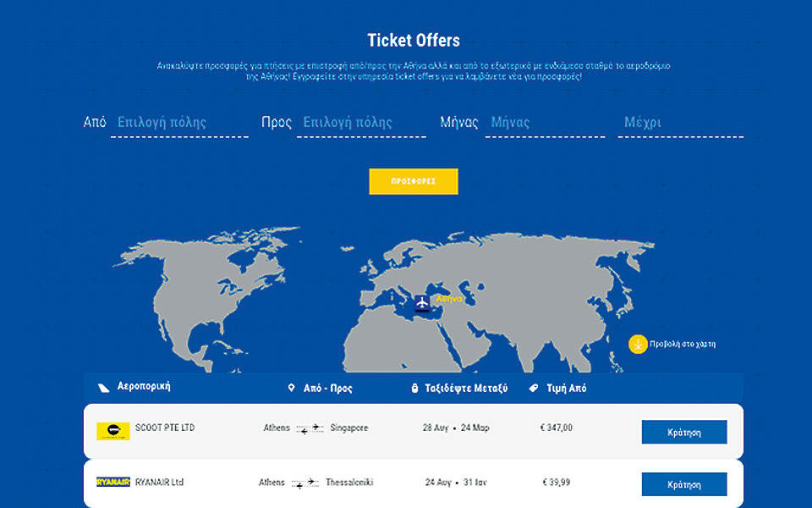Image resolution: width=812 pixels, height=508 pixels.
Task: Click the 'Προβολή στο χάρτη' link
Action: point(683,344)
